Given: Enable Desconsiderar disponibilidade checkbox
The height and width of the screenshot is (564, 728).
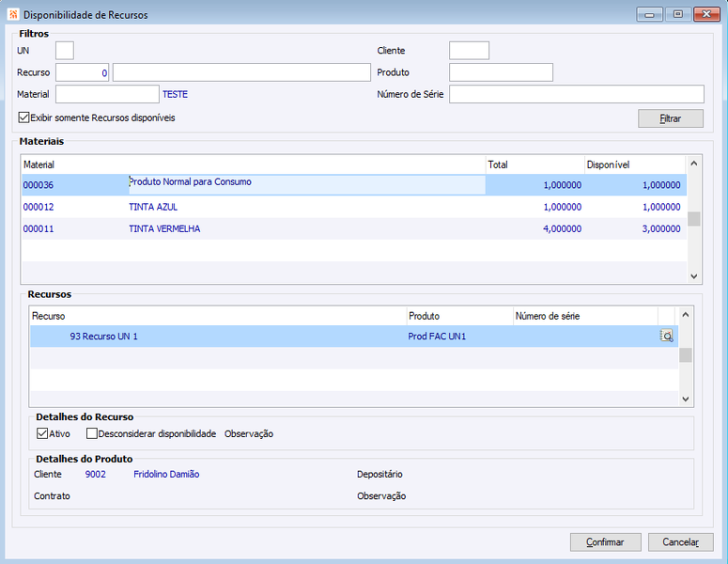Looking at the screenshot, I should click(x=91, y=433).
